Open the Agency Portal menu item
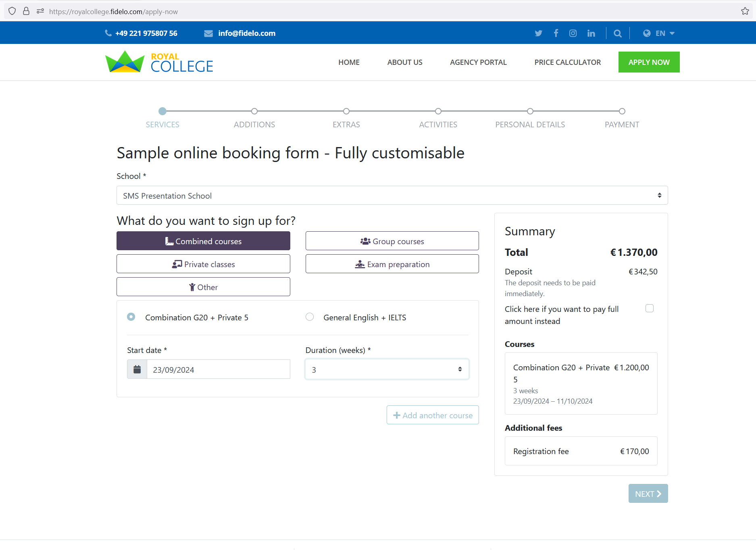The height and width of the screenshot is (550, 756). click(x=478, y=62)
